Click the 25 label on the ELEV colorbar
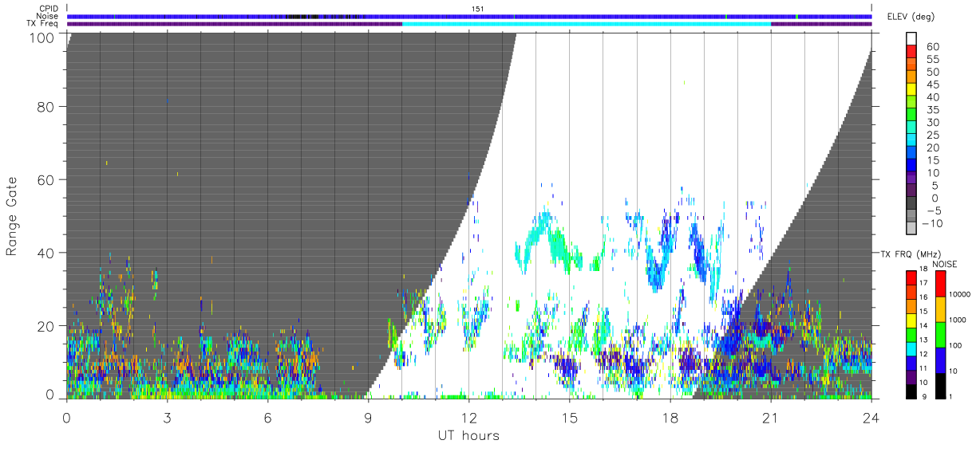This screenshot has width=980, height=452. pyautogui.click(x=931, y=135)
